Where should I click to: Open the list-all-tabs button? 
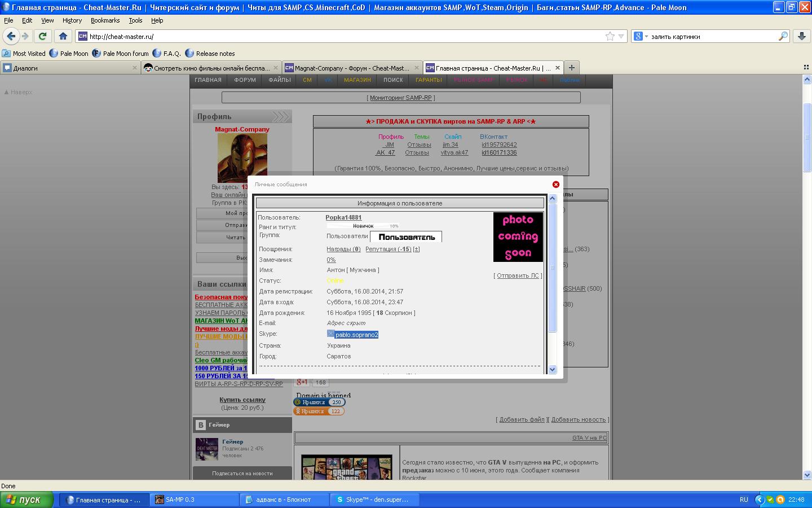806,67
